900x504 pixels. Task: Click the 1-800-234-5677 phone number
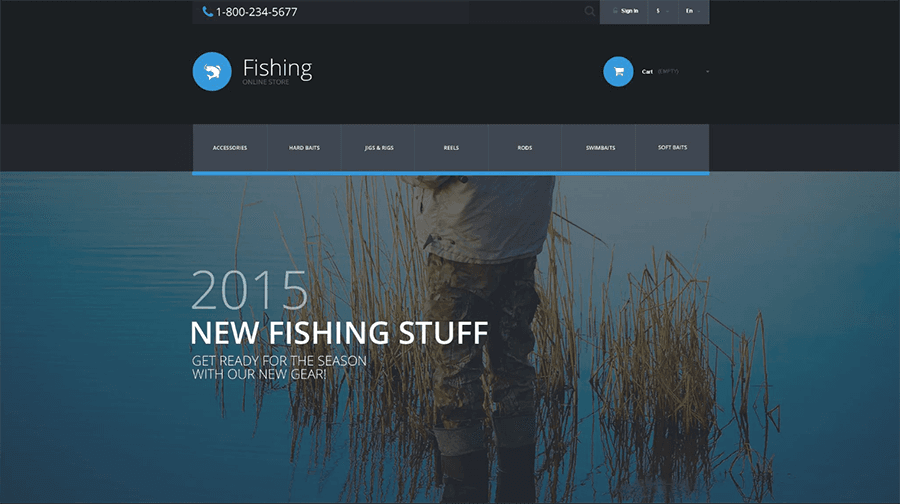point(256,12)
